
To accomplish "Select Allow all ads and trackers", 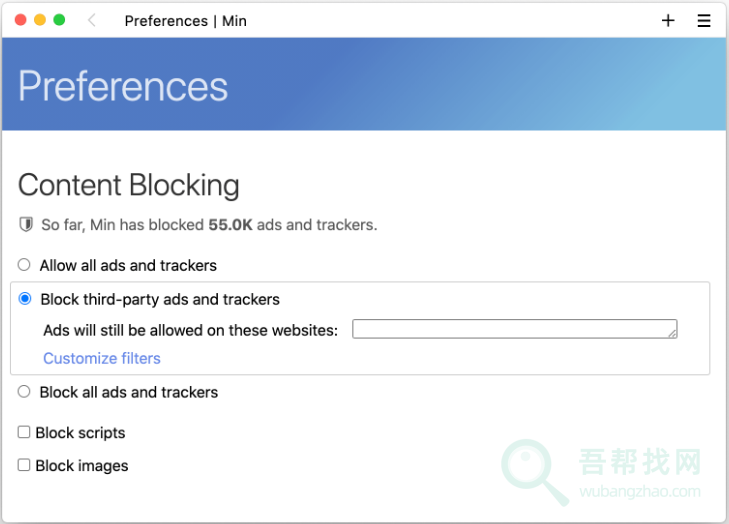I will pyautogui.click(x=24, y=265).
